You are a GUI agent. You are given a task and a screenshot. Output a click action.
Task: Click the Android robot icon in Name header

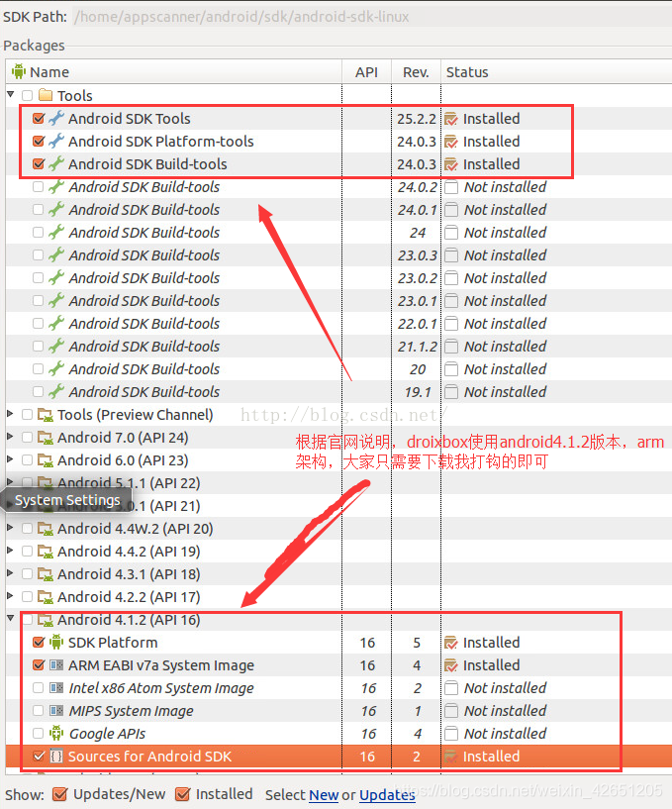pos(19,71)
